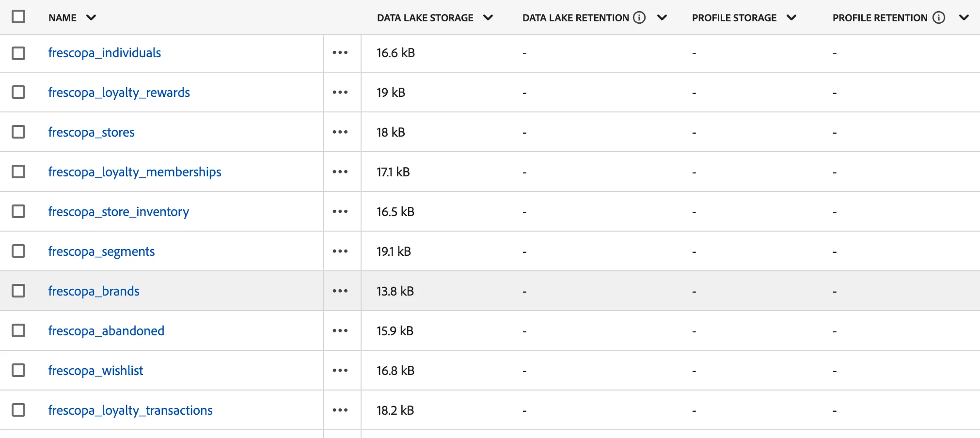Check the frescopa_wishlist checkbox
Viewport: 980px width, 438px height.
coord(18,370)
